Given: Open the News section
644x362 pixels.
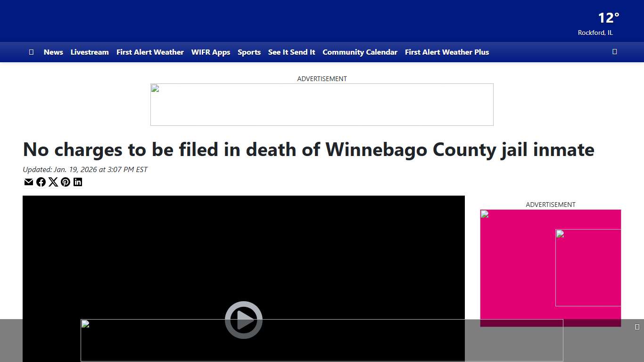Looking at the screenshot, I should (53, 52).
